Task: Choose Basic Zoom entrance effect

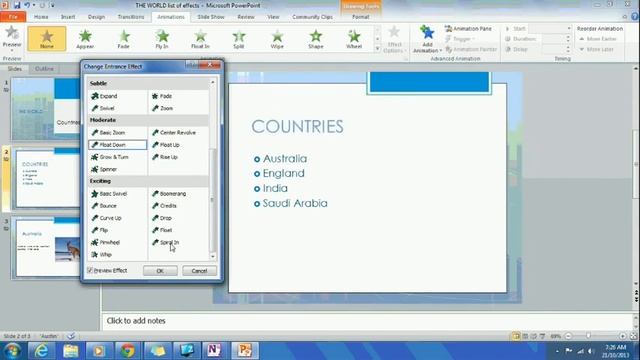Action: click(108, 133)
